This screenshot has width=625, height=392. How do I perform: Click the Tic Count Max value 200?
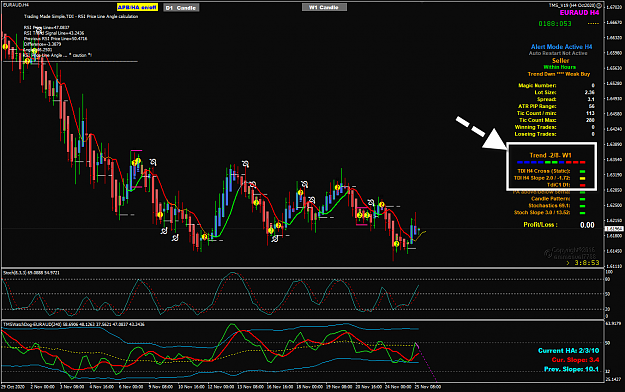tap(590, 120)
